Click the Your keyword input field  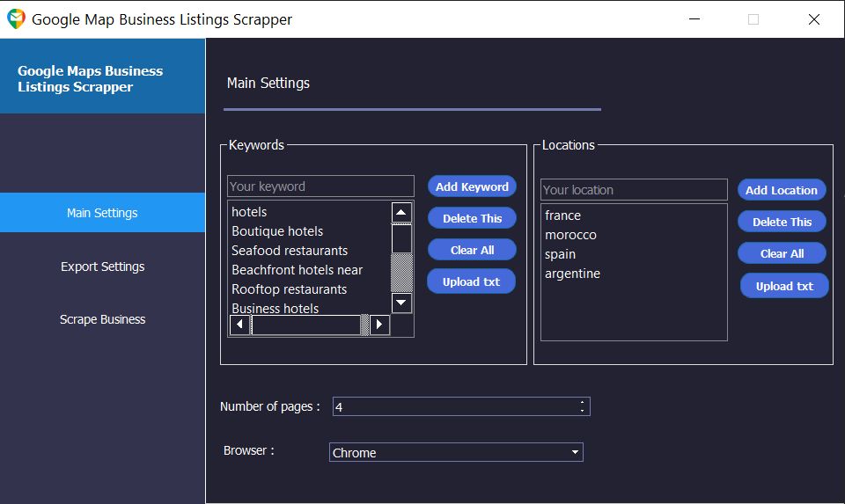(320, 186)
